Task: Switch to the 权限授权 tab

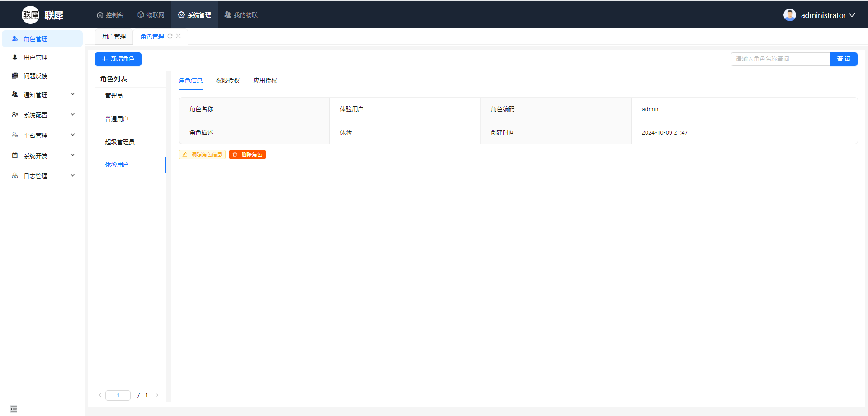Action: [228, 80]
